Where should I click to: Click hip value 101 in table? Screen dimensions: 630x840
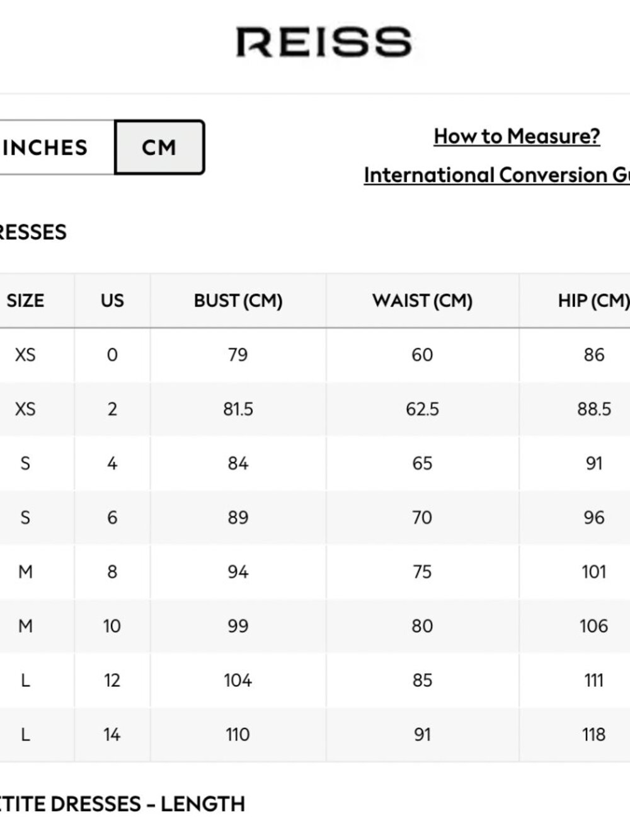[x=593, y=572]
